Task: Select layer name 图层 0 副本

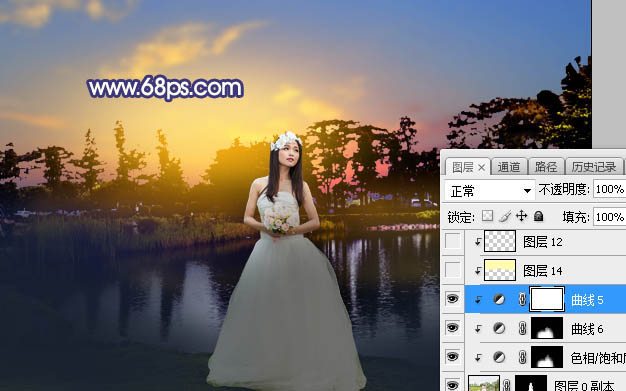Action: pos(584,385)
